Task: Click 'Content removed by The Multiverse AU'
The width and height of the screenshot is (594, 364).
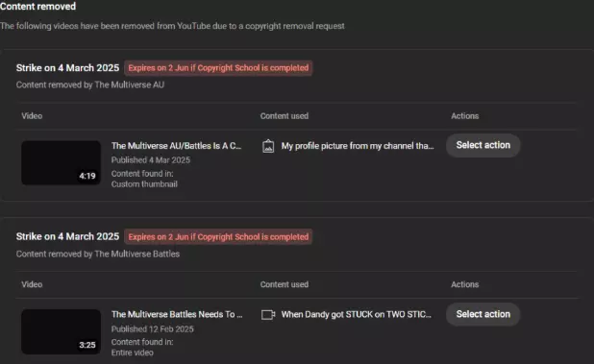Action: [x=90, y=85]
